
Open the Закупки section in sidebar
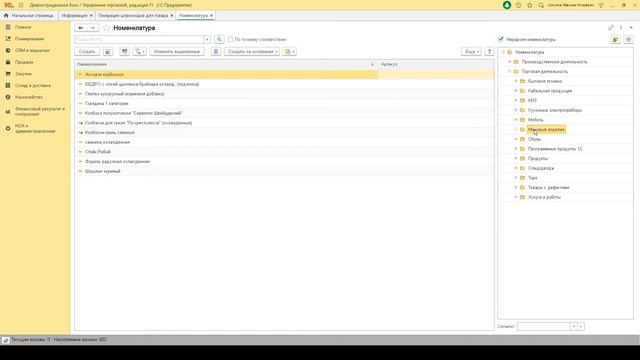coord(23,74)
